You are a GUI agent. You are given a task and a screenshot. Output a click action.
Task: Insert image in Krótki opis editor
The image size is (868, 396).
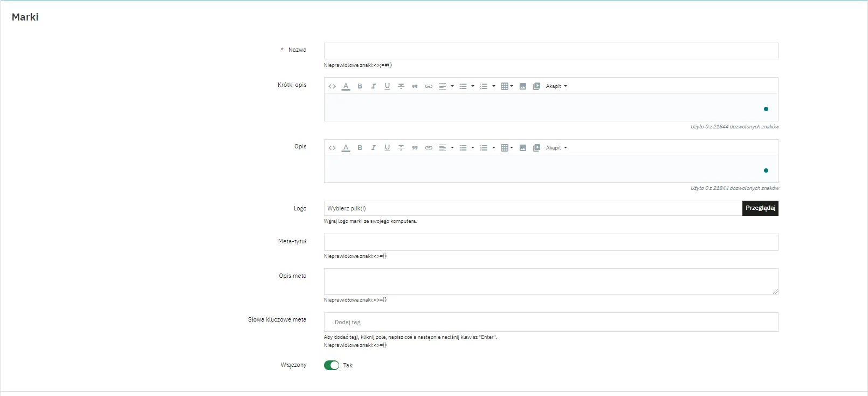(522, 86)
